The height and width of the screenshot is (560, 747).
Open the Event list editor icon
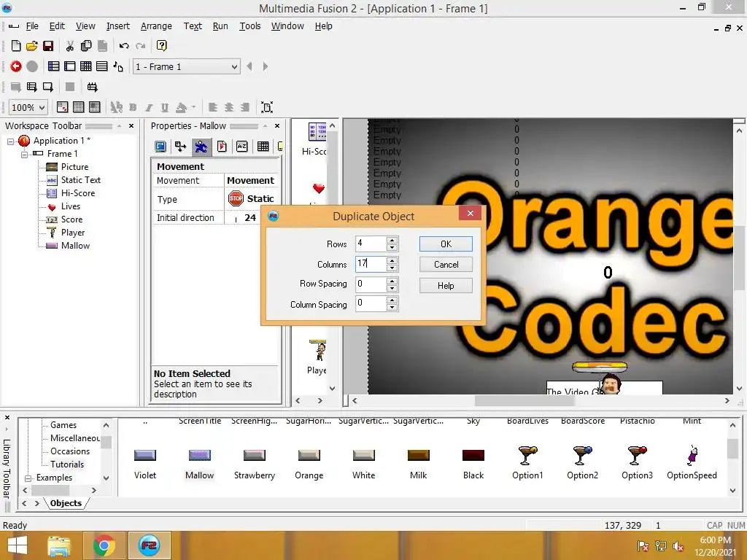(x=102, y=66)
